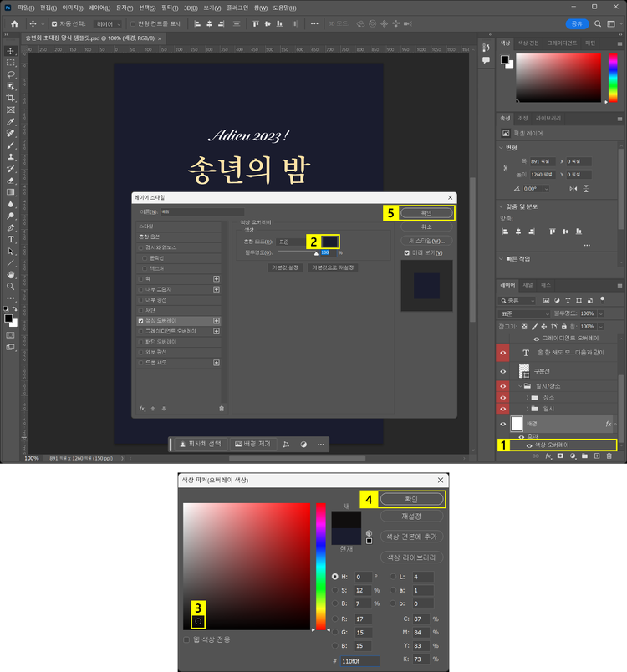The image size is (627, 672).
Task: Toggle 미리 보기 checkbox
Action: pyautogui.click(x=407, y=253)
